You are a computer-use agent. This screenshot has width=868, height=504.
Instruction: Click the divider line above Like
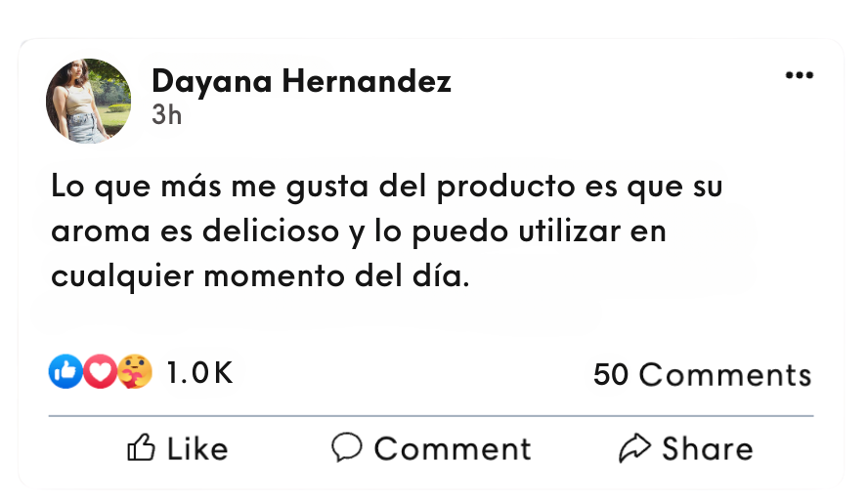coord(430,416)
